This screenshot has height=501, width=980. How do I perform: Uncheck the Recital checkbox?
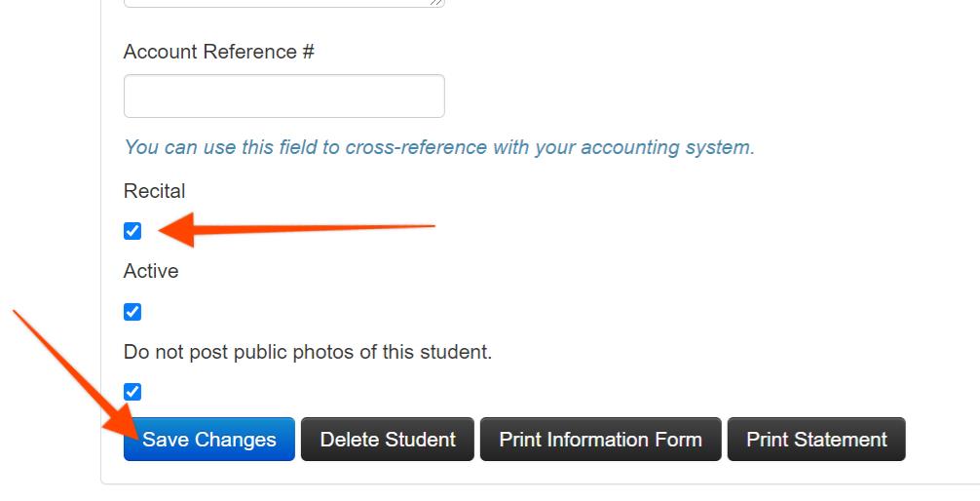point(132,231)
